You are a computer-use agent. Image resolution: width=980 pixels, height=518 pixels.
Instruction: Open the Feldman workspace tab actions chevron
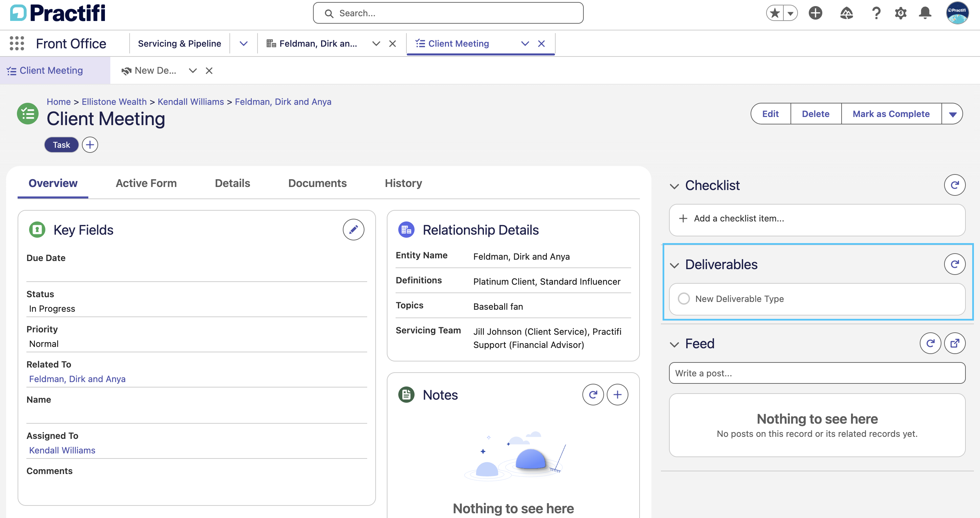(376, 43)
